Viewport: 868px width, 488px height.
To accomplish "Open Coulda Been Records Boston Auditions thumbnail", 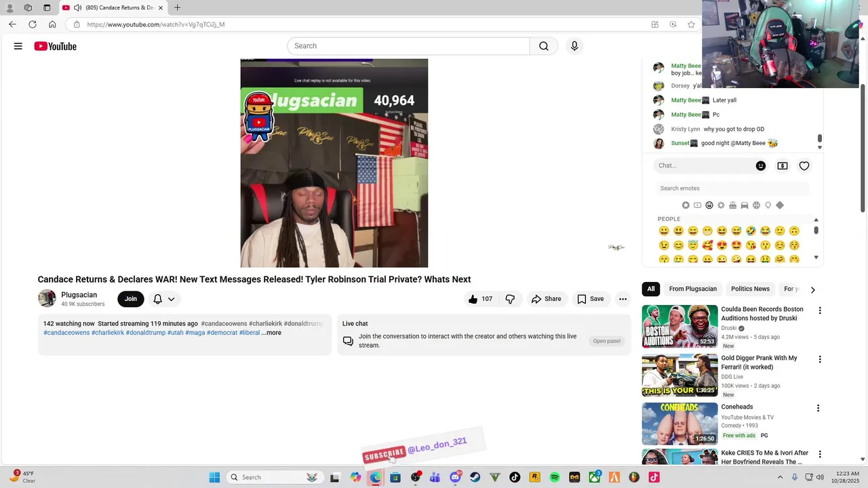I will point(679,326).
